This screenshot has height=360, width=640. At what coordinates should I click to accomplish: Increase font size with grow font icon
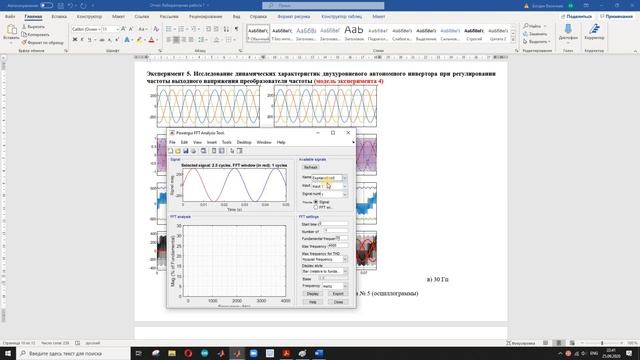point(123,29)
